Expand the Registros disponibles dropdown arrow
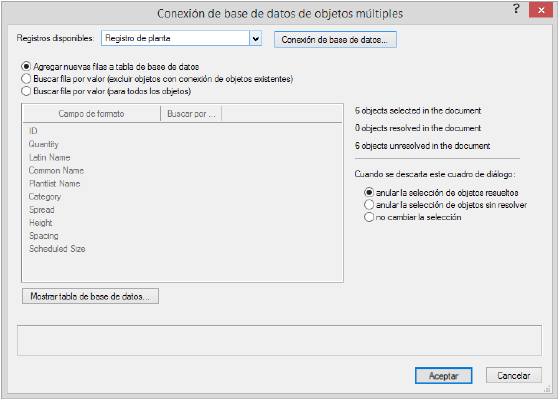 (x=255, y=39)
